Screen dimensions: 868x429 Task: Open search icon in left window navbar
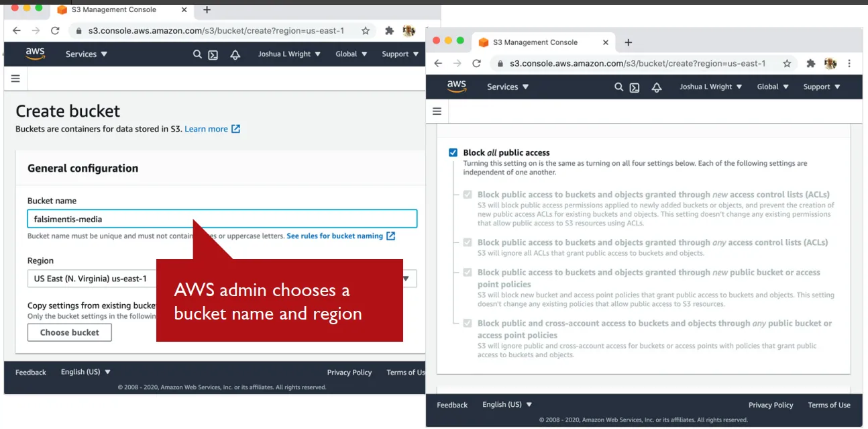(x=197, y=54)
